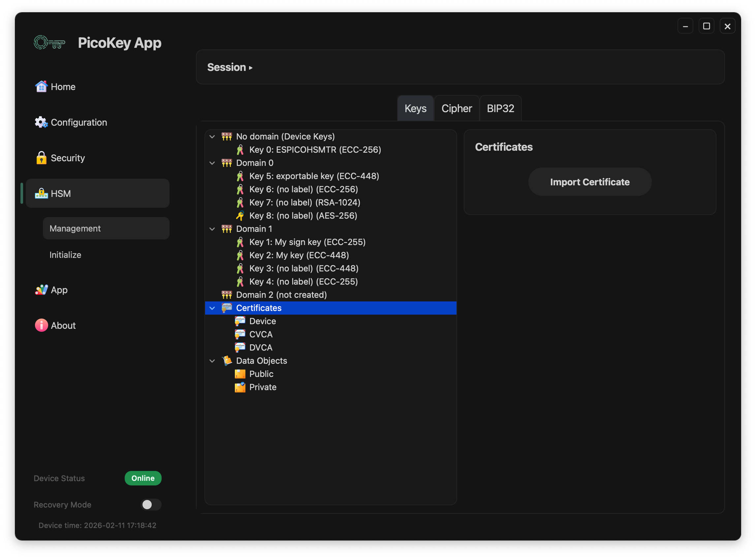Select Key 2: My key (ECC-448)

coord(299,255)
